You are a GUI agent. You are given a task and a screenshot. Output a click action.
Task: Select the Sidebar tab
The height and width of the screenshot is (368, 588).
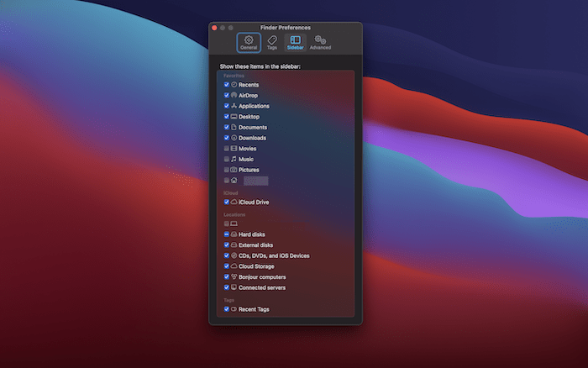(x=296, y=43)
